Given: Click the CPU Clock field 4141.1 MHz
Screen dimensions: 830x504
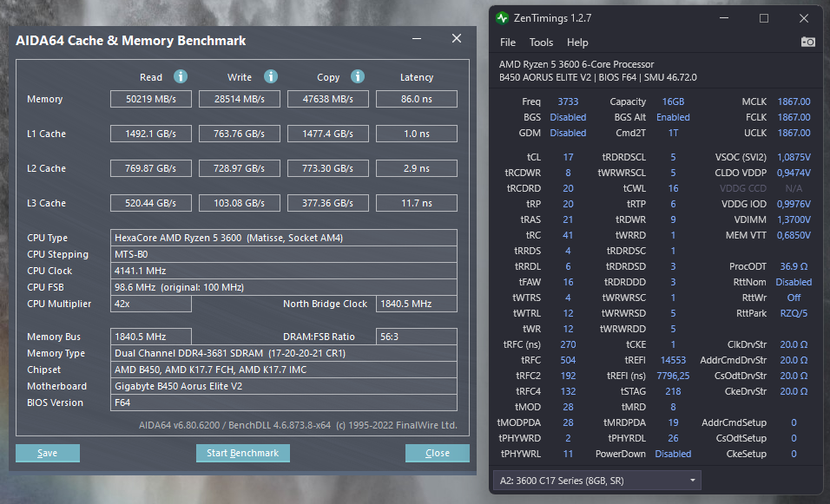Looking at the screenshot, I should [284, 271].
